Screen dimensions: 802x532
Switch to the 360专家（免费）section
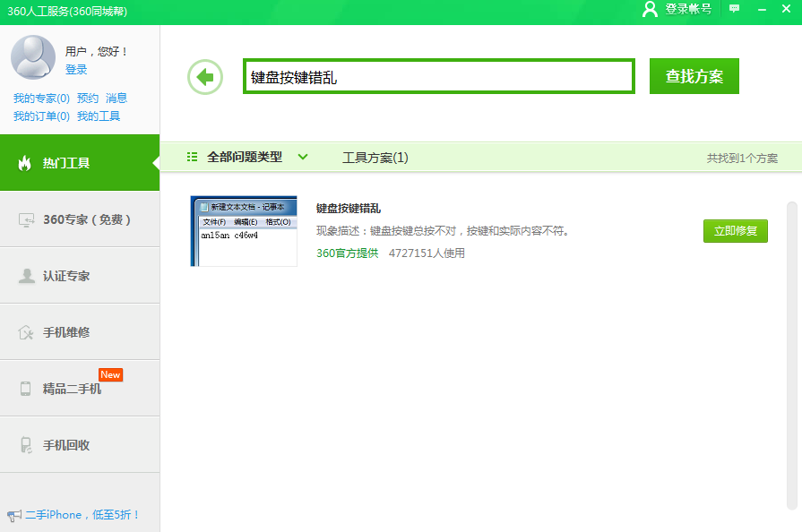[80, 219]
